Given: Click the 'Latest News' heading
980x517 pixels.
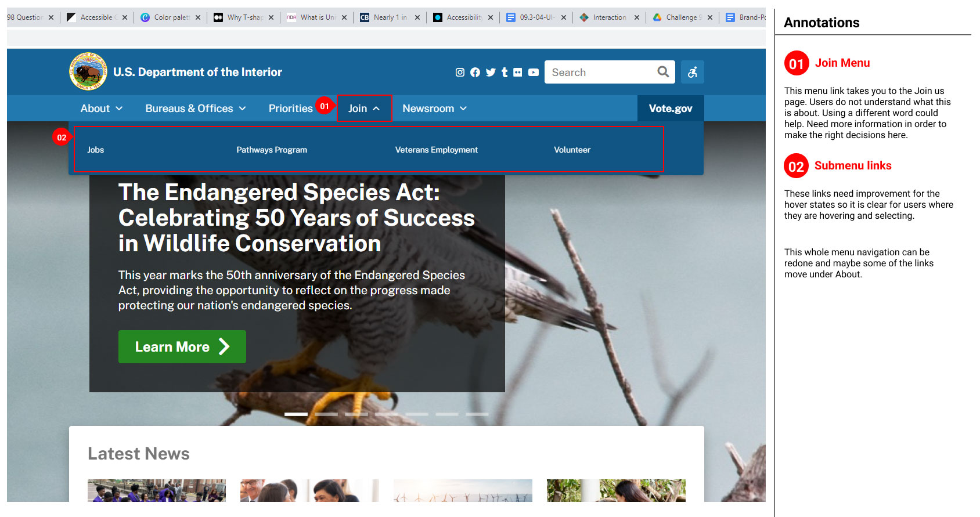Looking at the screenshot, I should tap(139, 454).
